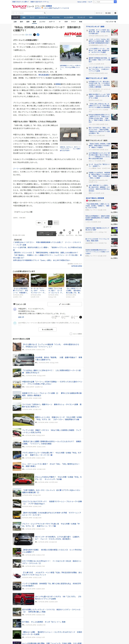The image size is (129, 644).
Task: Open ホンダ新型フリード recommended card
Action: pyautogui.click(x=74, y=285)
